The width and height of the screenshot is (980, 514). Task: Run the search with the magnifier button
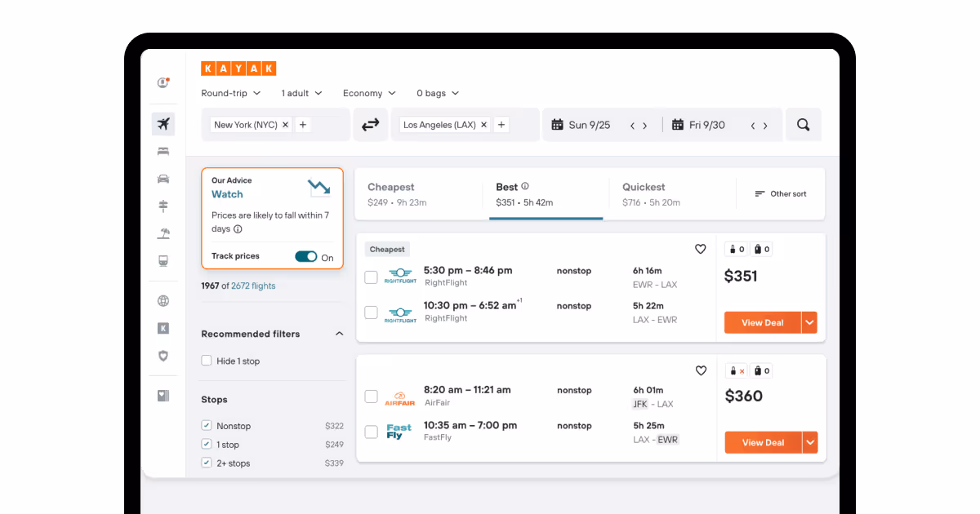click(x=804, y=125)
